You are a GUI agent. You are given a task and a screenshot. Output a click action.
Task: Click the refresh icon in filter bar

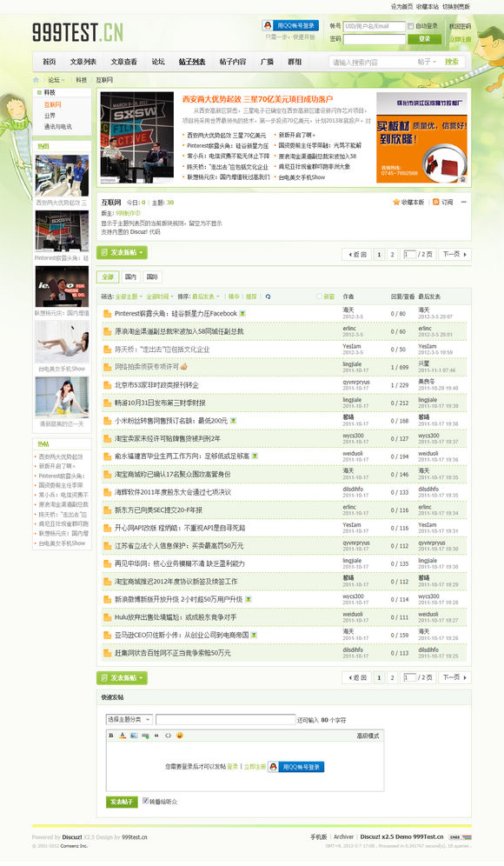click(x=268, y=296)
